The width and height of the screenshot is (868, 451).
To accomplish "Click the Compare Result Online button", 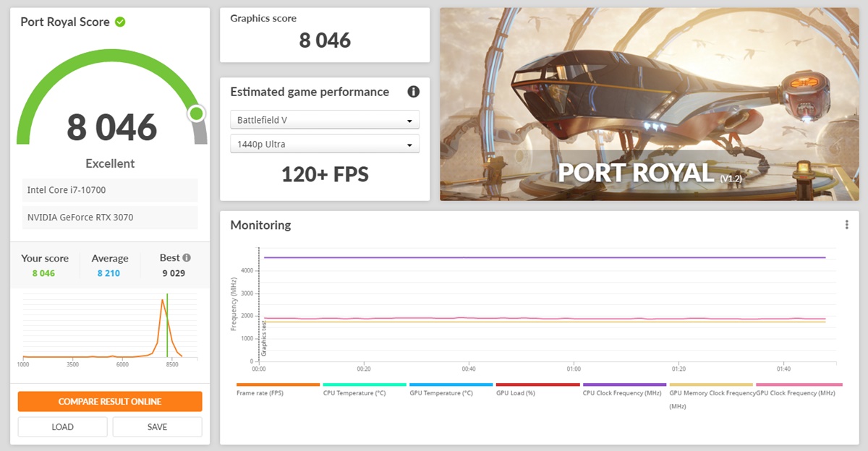I will [x=110, y=401].
